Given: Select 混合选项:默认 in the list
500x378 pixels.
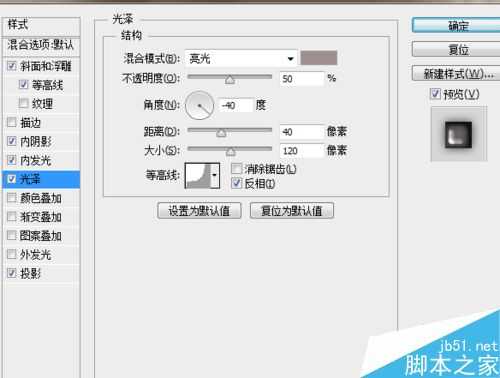Looking at the screenshot, I should click(41, 44).
